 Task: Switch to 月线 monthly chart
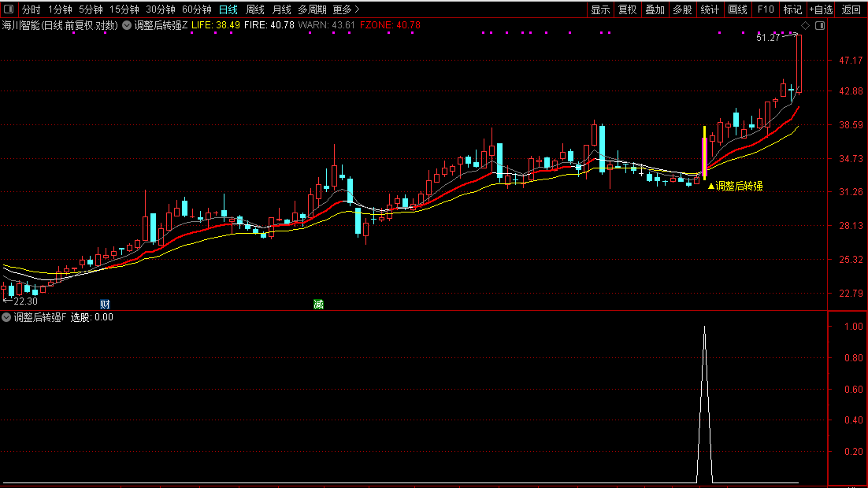point(282,9)
